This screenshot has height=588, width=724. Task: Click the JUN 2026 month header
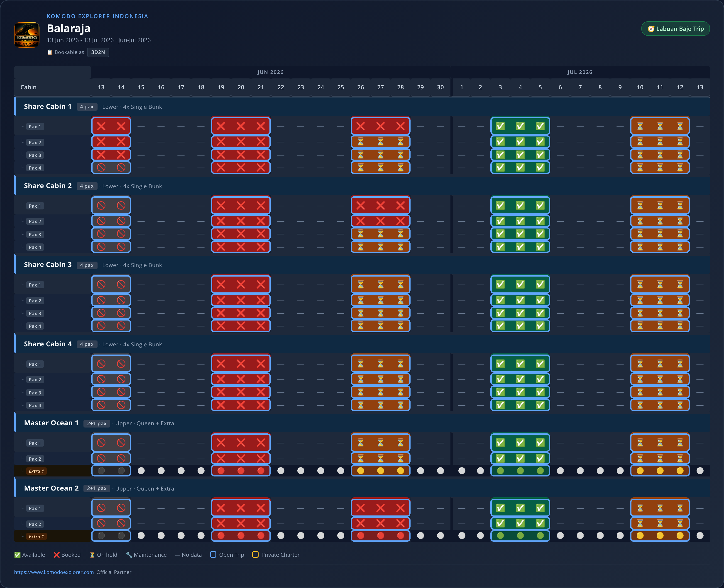coord(271,72)
